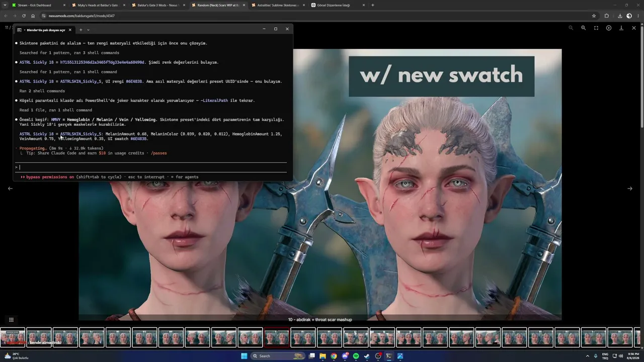644x362 pixels.
Task: Open File Explorer from the taskbar
Action: click(x=323, y=356)
